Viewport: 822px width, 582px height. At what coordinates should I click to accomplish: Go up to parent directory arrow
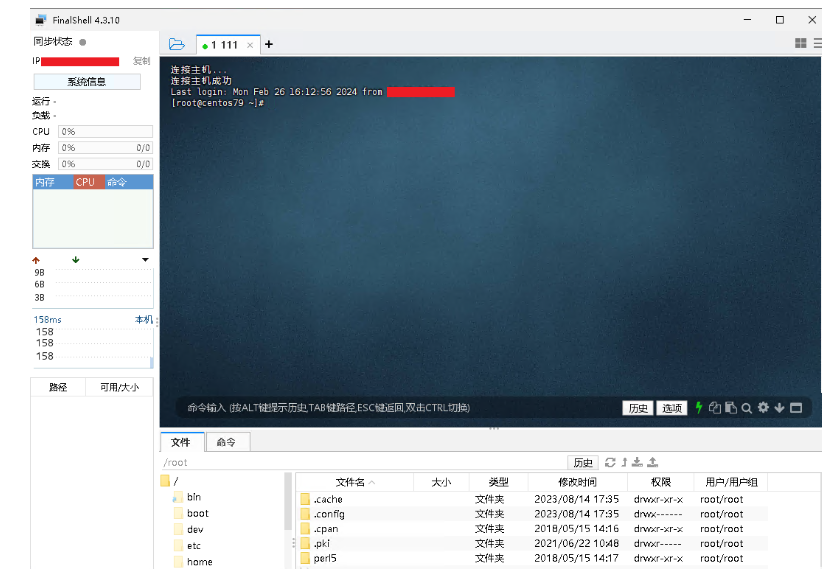tap(624, 462)
